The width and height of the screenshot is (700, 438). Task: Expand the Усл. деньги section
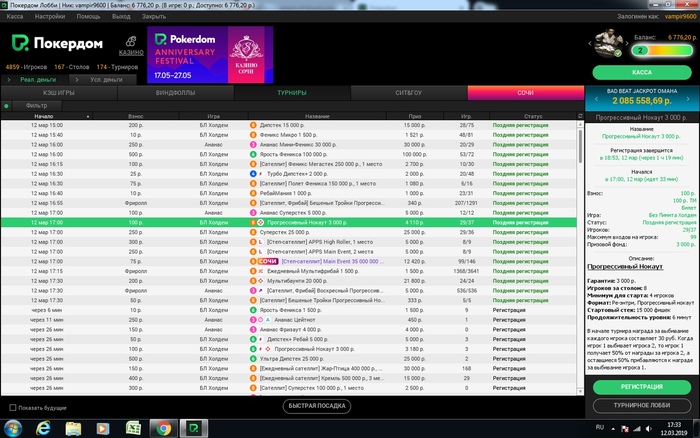click(103, 79)
